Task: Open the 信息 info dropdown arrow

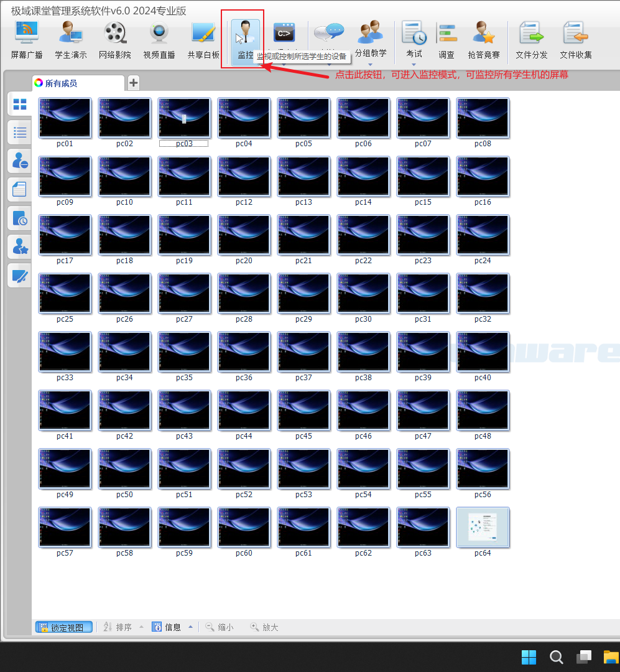Action: pos(190,627)
